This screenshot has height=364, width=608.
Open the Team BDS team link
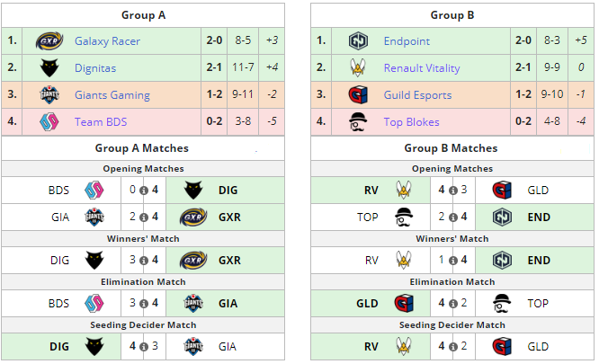[x=101, y=121]
